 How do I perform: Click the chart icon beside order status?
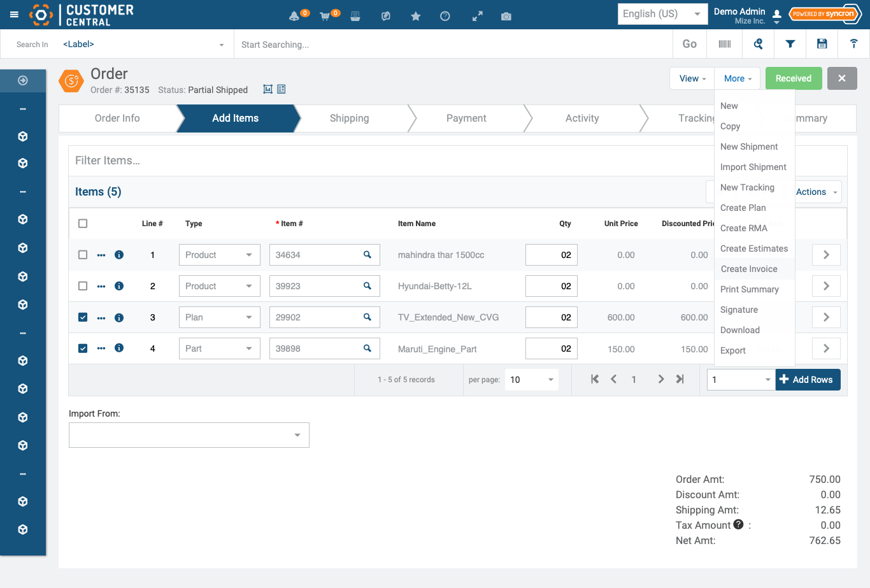[268, 89]
